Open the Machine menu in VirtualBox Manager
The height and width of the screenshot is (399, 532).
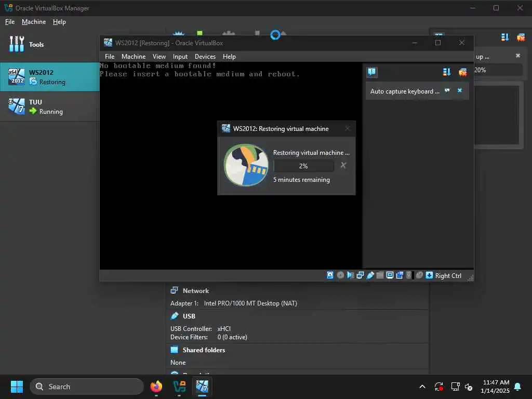pyautogui.click(x=34, y=22)
